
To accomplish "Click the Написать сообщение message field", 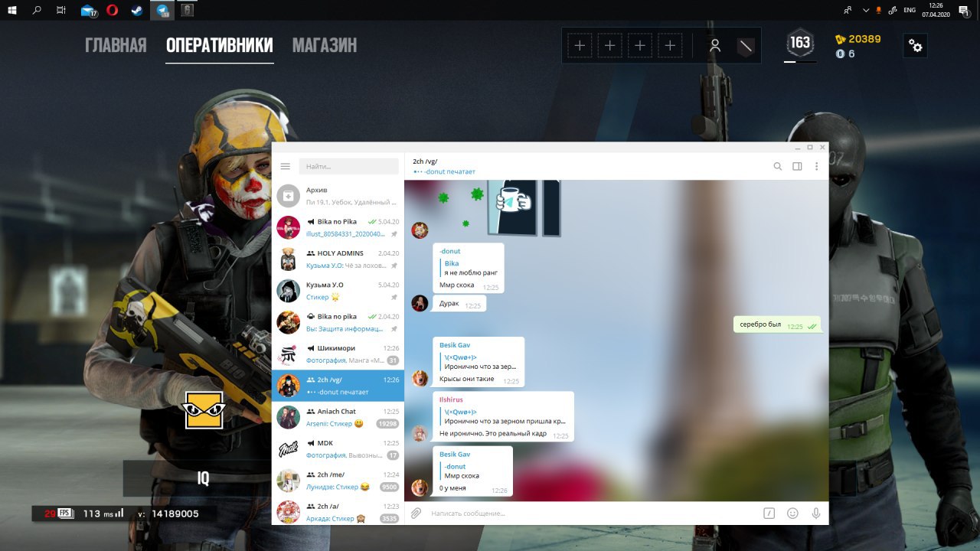I will 593,514.
